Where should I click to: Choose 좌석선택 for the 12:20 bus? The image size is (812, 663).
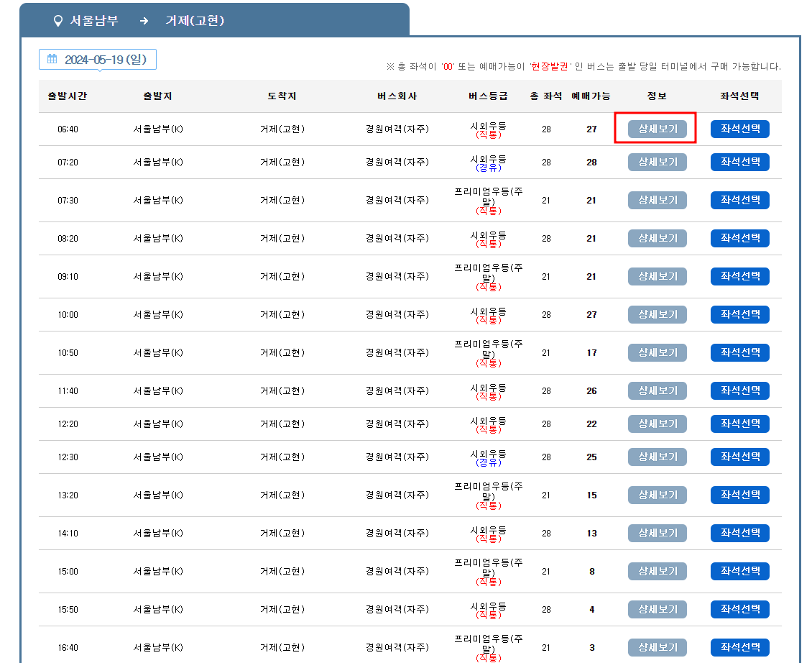[x=740, y=424]
